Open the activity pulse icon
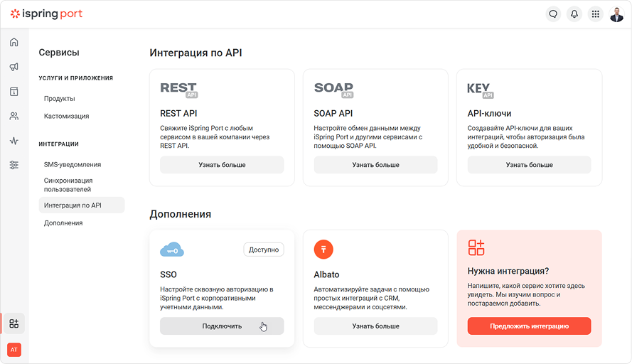Image resolution: width=632 pixels, height=364 pixels. pyautogui.click(x=14, y=141)
